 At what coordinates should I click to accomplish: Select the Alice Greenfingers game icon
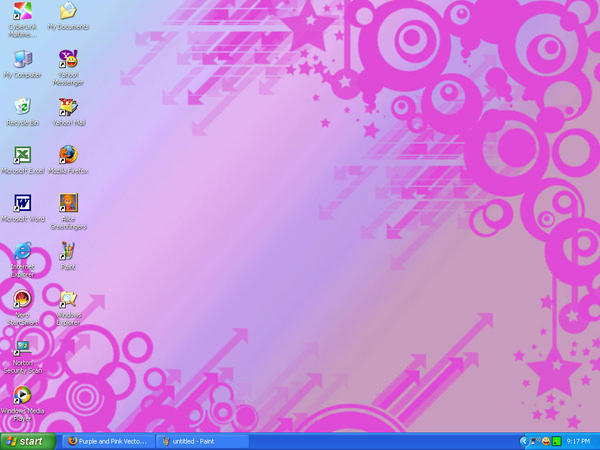68,203
